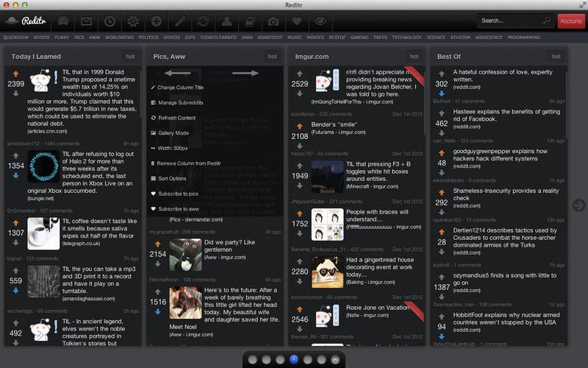Upvote the Donald Trump wealth tax post
The image size is (588, 368).
coord(15,74)
